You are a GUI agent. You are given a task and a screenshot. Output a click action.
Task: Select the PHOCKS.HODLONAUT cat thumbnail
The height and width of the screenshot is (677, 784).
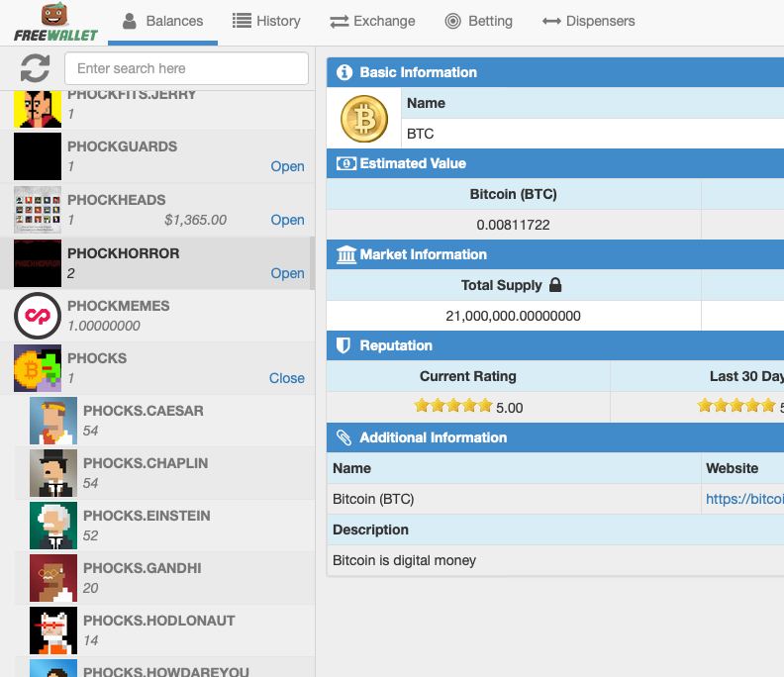coord(53,631)
